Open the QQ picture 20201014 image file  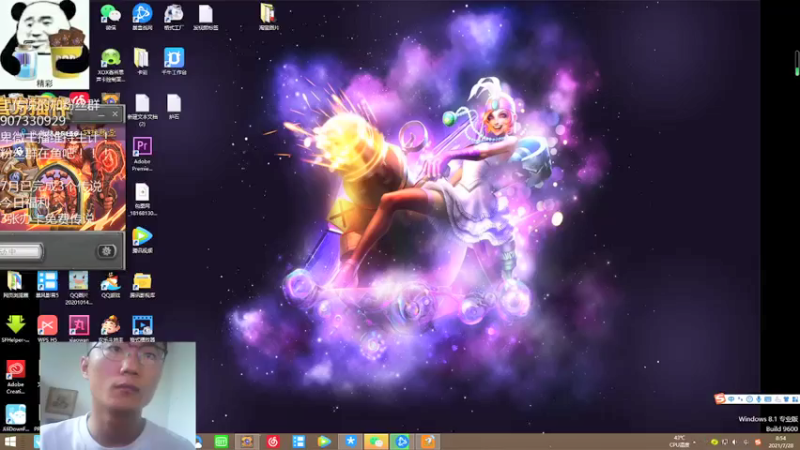click(x=79, y=288)
